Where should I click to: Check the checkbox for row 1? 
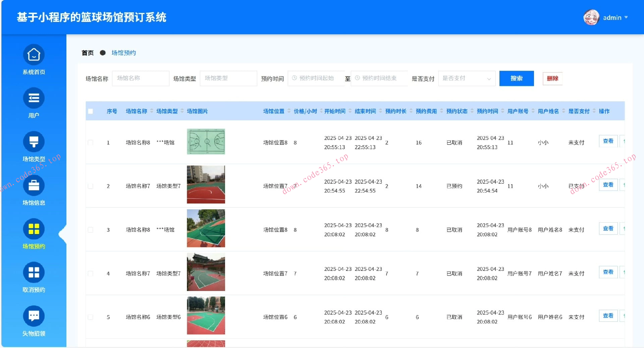90,142
